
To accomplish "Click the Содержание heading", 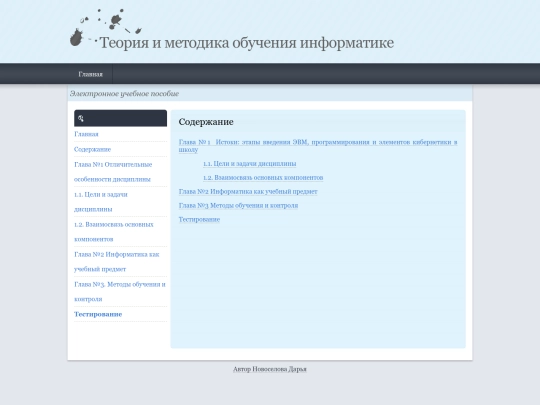I will pos(206,122).
